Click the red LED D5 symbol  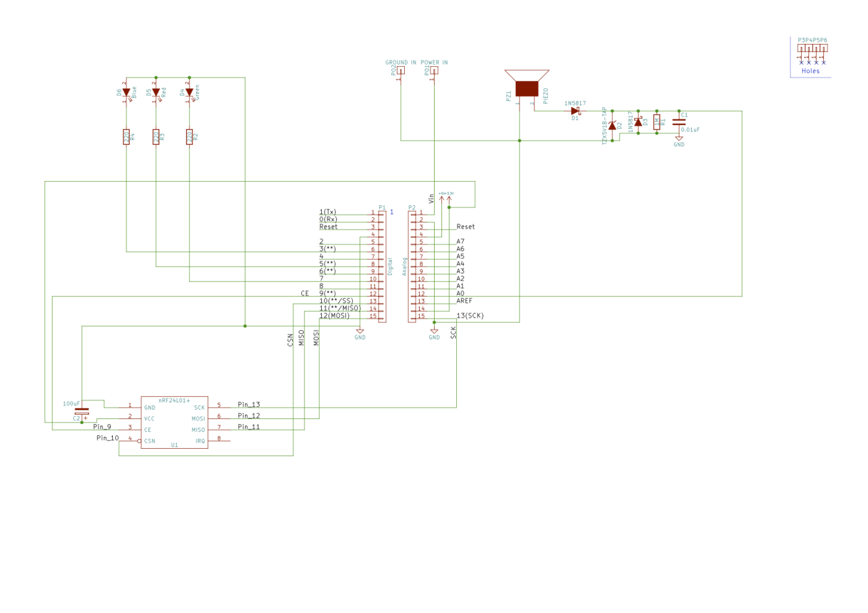pos(157,93)
